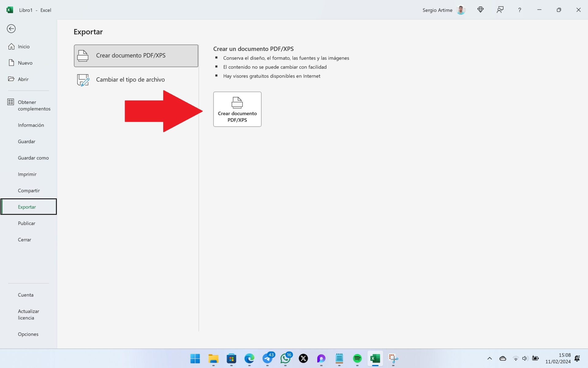The width and height of the screenshot is (588, 368).
Task: Send feedback using the feedback icon
Action: (500, 10)
